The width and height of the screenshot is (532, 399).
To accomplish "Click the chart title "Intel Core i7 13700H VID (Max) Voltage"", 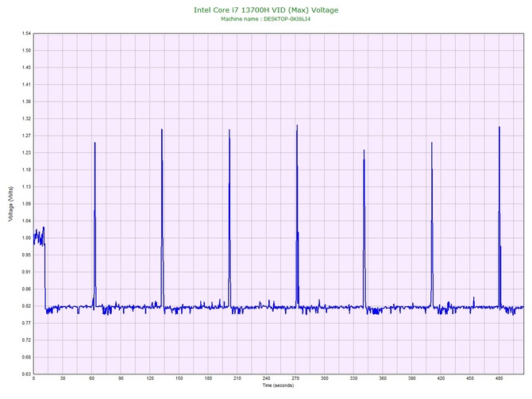I will click(266, 10).
